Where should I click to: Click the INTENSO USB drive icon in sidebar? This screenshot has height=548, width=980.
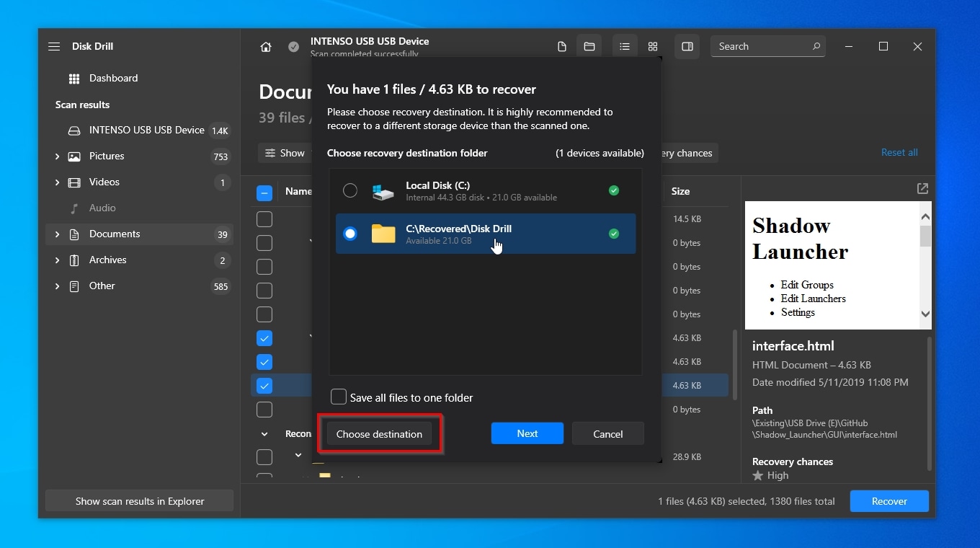74,131
